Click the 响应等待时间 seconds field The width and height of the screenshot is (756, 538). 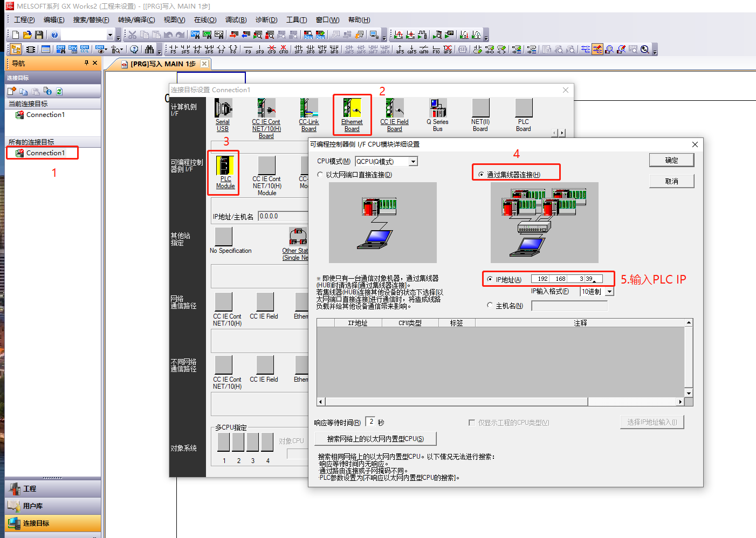point(371,422)
